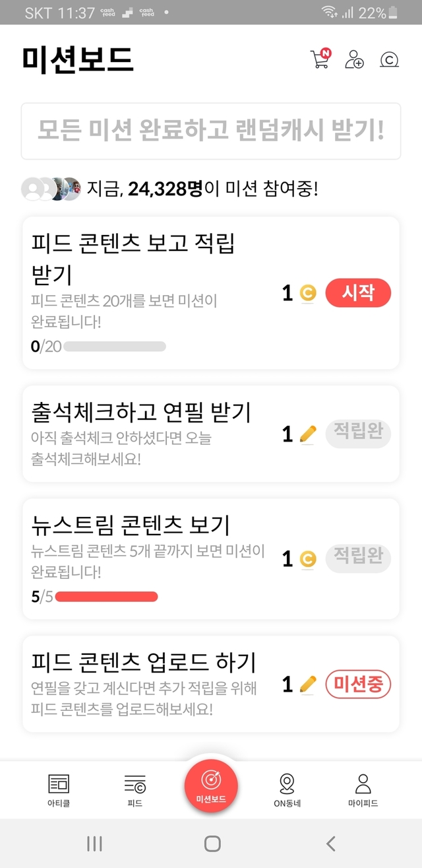The image size is (422, 868).
Task: Switch to the 피드 tab
Action: (135, 790)
